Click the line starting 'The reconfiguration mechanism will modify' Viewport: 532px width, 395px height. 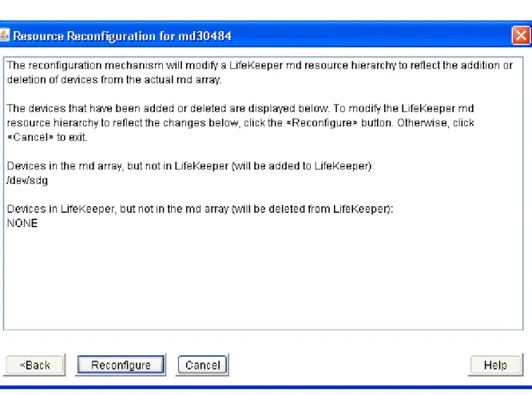260,66
